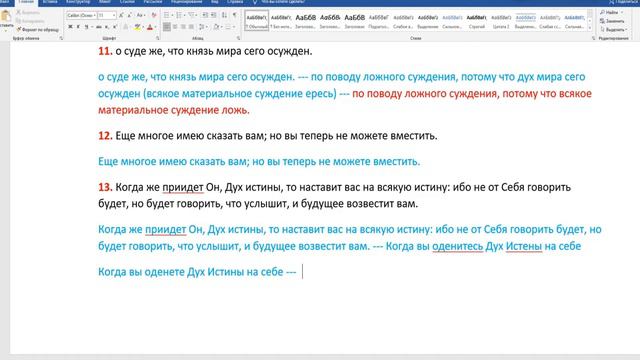Click the Borders icon
The image size is (640, 360).
[229, 27]
